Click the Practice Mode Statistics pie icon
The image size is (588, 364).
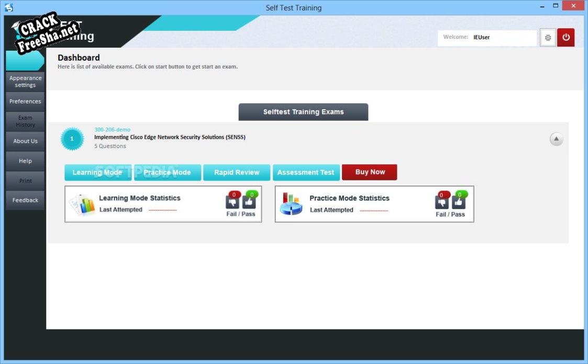[x=291, y=204]
